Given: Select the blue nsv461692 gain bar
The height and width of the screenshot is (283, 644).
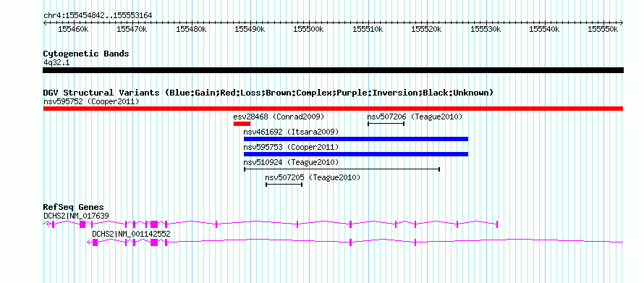Looking at the screenshot, I should pos(356,139).
